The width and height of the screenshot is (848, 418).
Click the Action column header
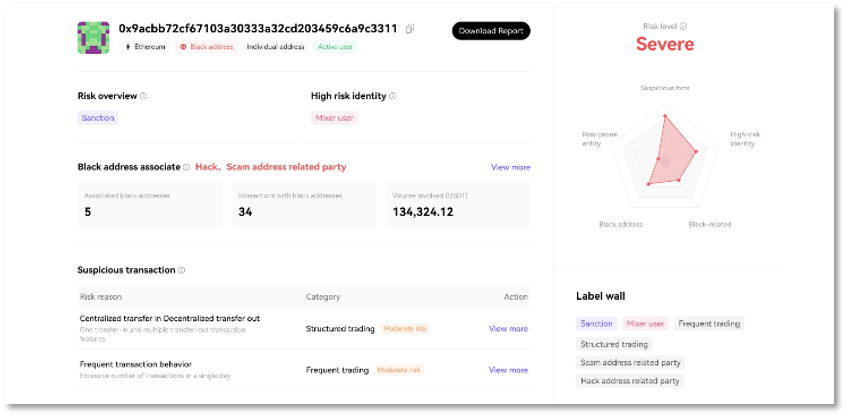515,297
